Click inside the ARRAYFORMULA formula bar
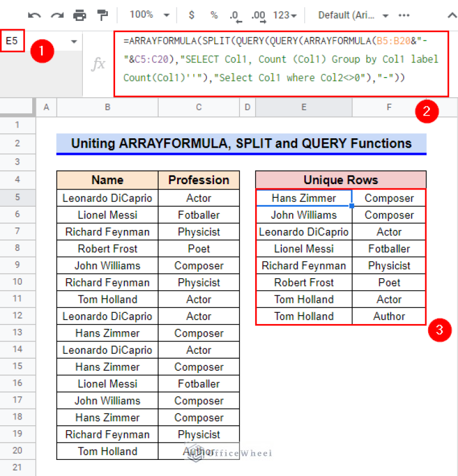This screenshot has width=458, height=476. (280, 60)
